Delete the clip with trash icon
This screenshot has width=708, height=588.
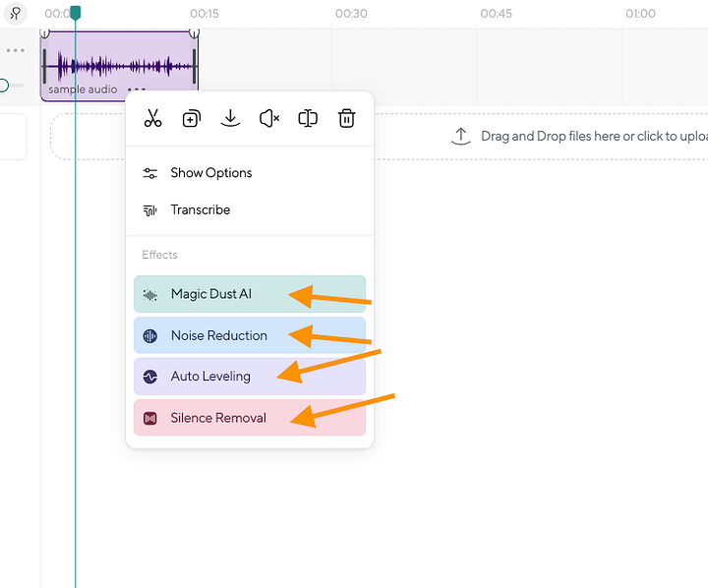tap(346, 118)
